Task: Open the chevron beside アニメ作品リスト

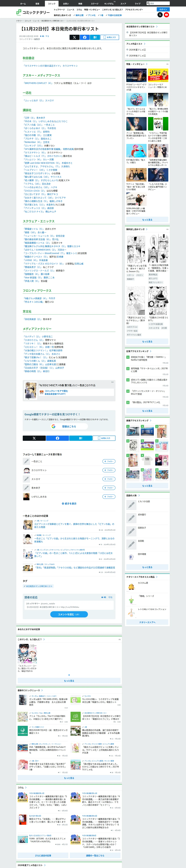Action: pyautogui.click(x=145, y=44)
